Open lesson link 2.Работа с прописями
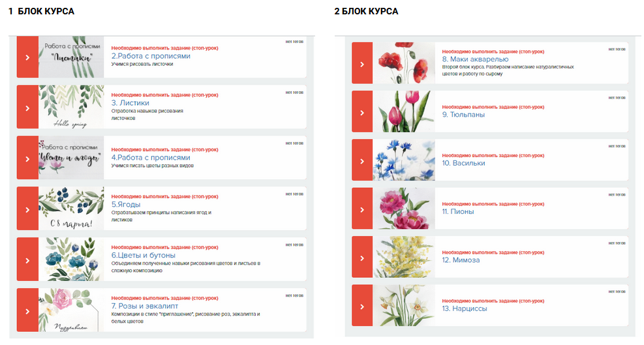This screenshot has width=644, height=345. coord(151,56)
